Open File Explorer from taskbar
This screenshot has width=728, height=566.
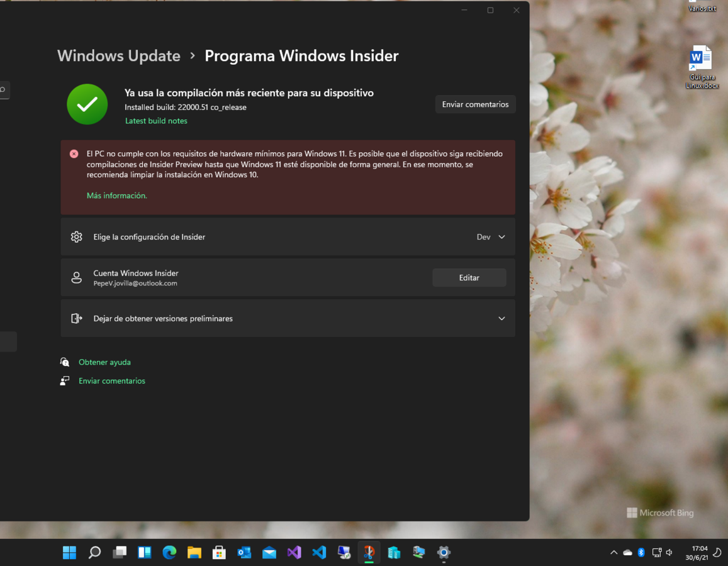[194, 552]
